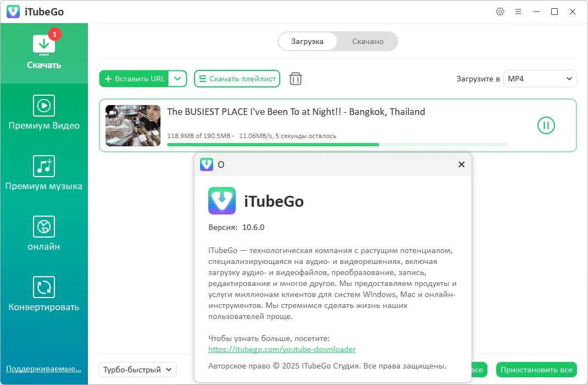Image resolution: width=588 pixels, height=385 pixels.
Task: Open the application settings gear
Action: tap(500, 11)
